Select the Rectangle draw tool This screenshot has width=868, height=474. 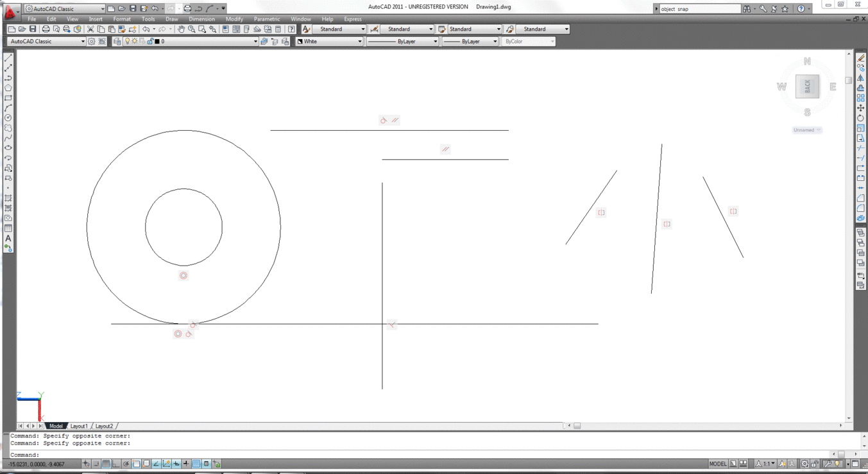8,98
